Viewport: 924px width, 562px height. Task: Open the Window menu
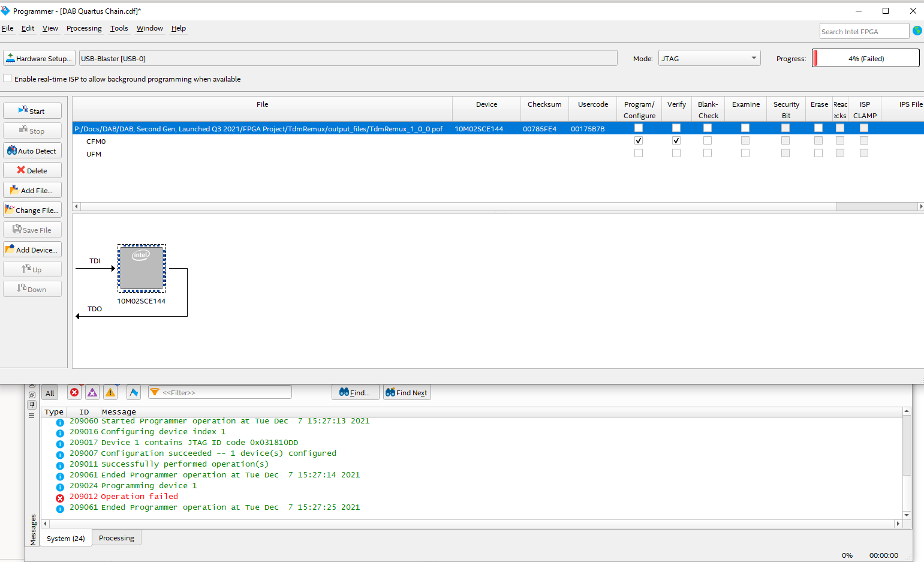(x=150, y=28)
